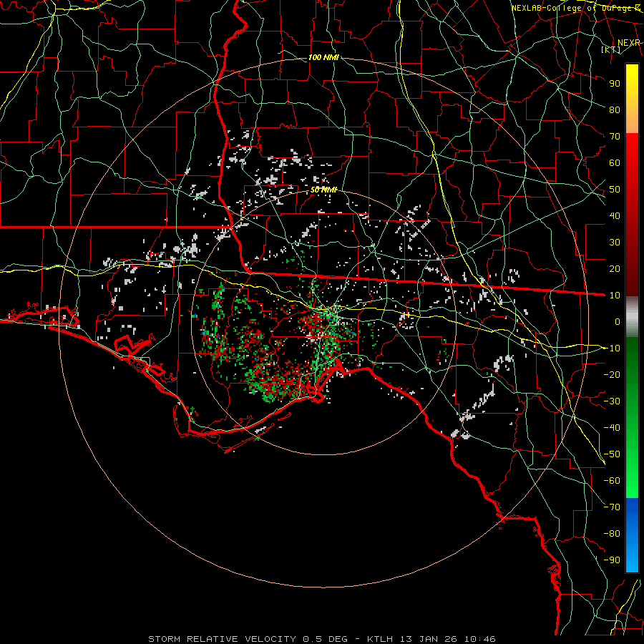
Task: Click the positive 40 scale value
Action: (615, 215)
